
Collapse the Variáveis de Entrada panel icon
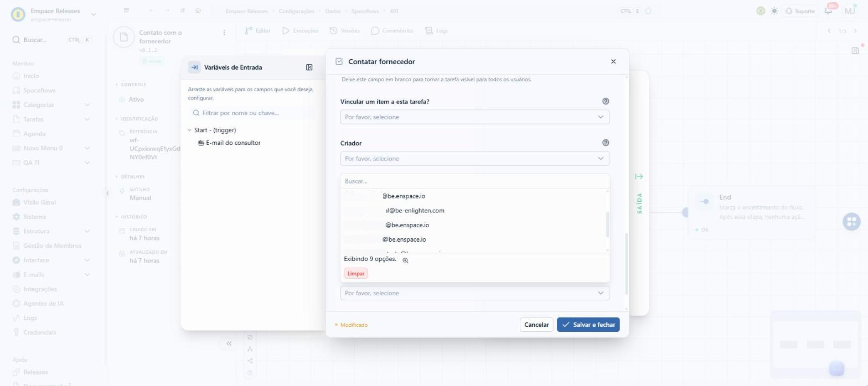(309, 67)
